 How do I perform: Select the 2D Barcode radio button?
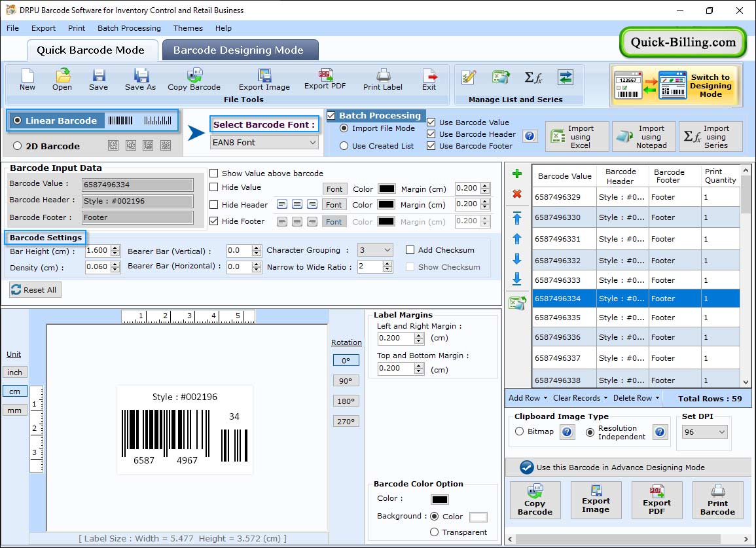(x=18, y=146)
